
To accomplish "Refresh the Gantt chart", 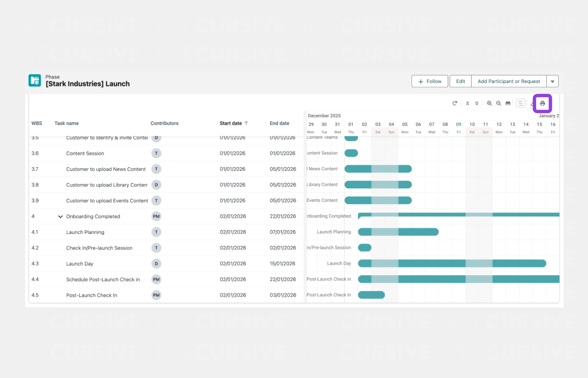I will tap(454, 103).
